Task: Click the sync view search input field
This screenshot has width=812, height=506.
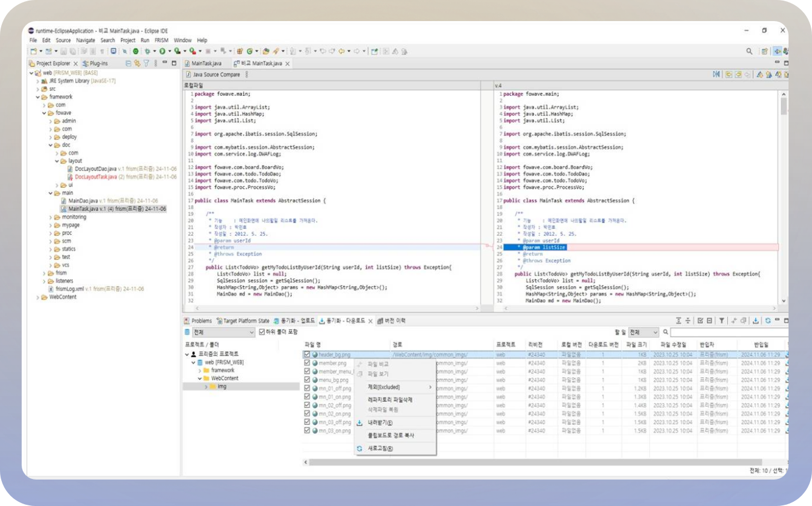Action: coord(730,332)
